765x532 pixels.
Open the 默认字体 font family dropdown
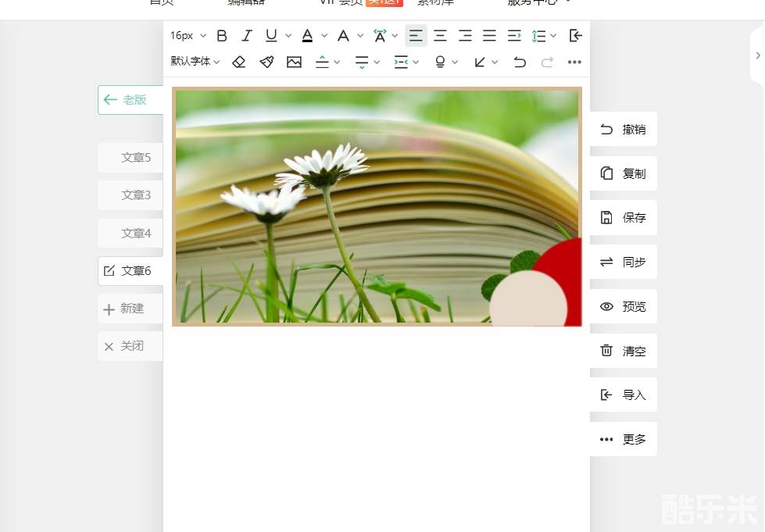pos(195,62)
